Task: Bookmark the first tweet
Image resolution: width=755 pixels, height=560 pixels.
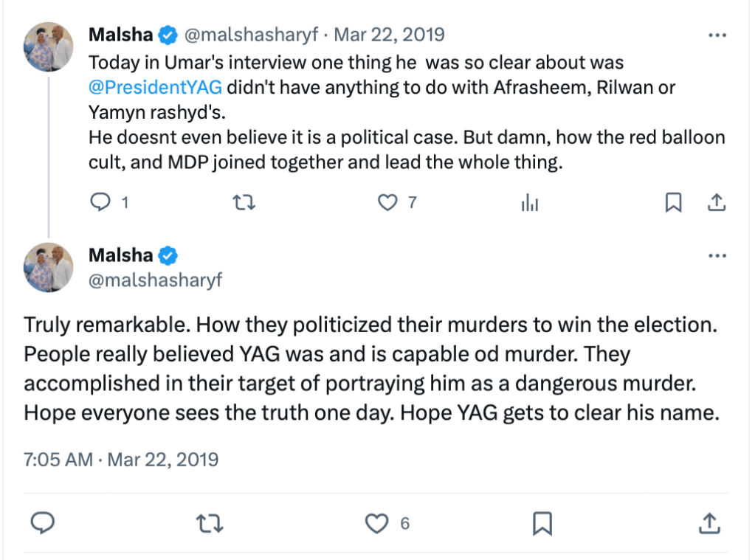Action: (x=673, y=203)
